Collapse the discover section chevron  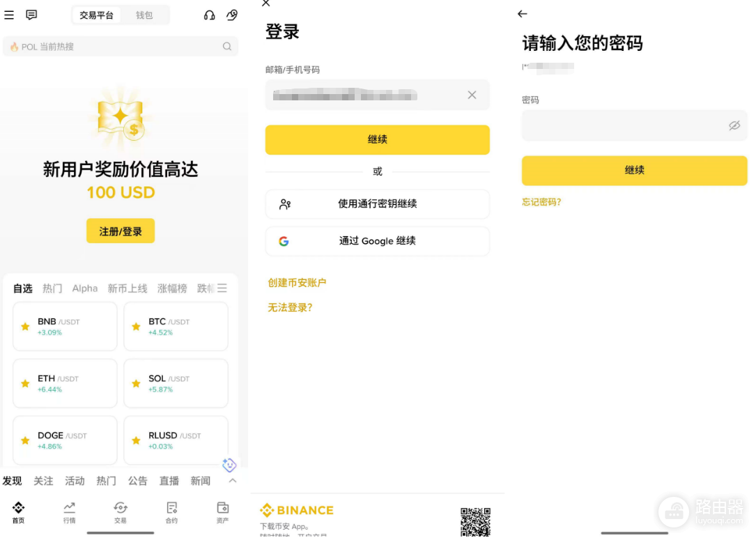[233, 481]
